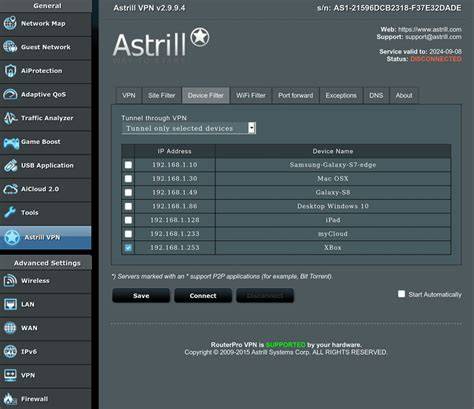This screenshot has width=474, height=409.
Task: Switch to the Site Filter tab
Action: (x=162, y=96)
